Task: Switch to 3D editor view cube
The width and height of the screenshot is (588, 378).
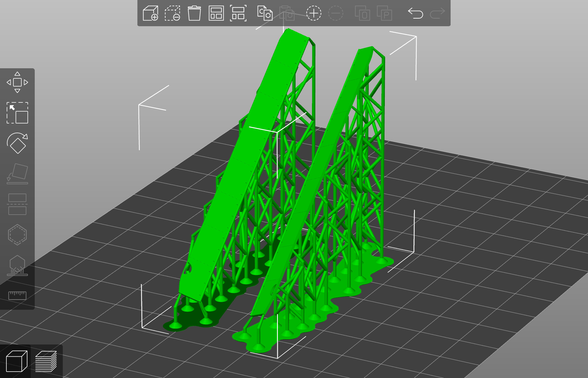Action: (x=16, y=361)
